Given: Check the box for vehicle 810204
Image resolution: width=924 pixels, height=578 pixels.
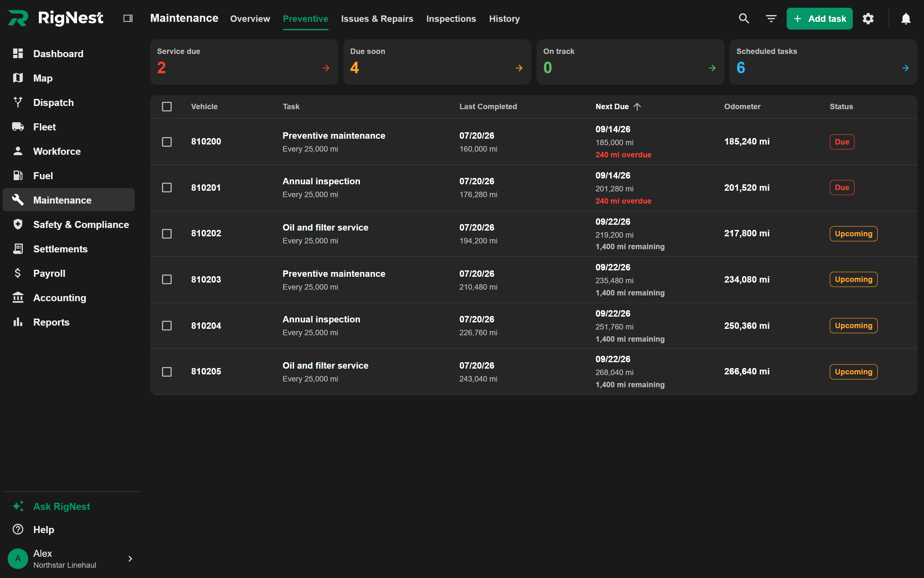Looking at the screenshot, I should [167, 326].
